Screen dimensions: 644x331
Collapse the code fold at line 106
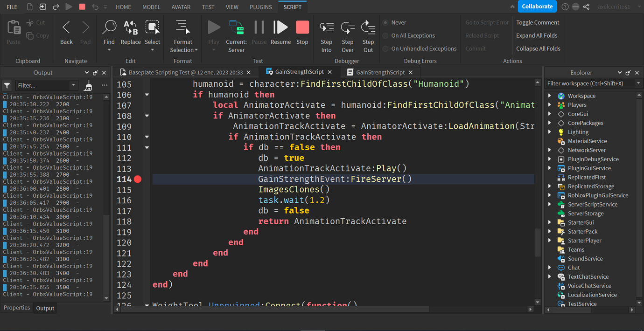click(x=147, y=94)
